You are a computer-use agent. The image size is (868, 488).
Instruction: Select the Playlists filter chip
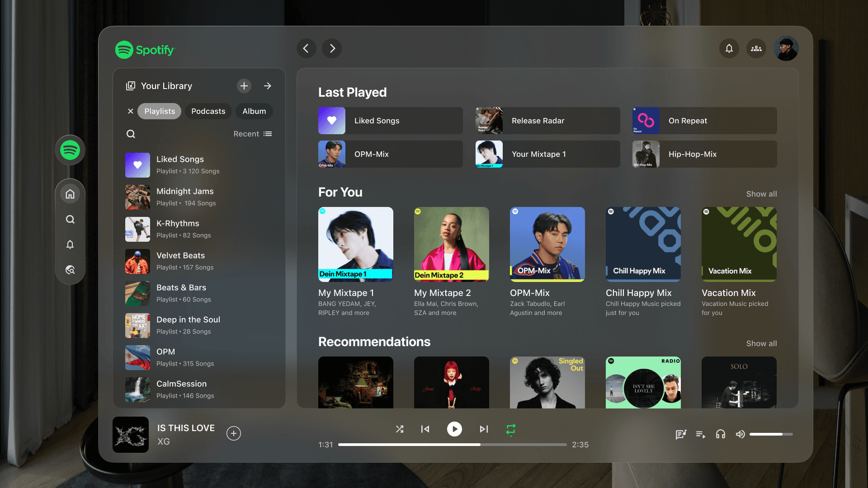click(160, 111)
